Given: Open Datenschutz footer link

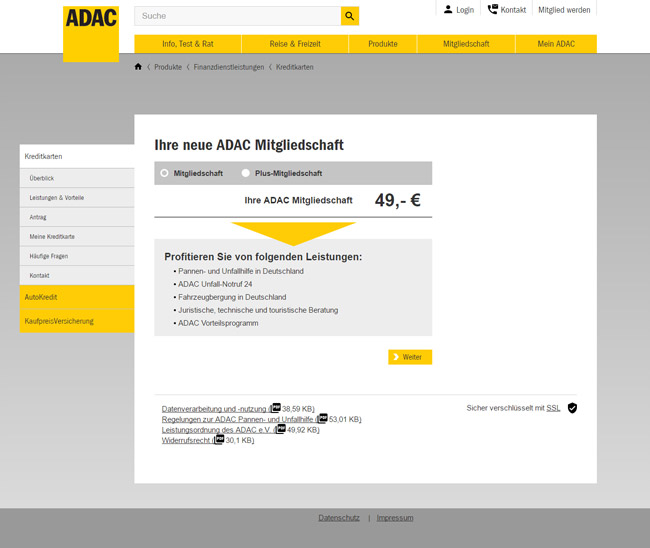Looking at the screenshot, I should tap(339, 518).
